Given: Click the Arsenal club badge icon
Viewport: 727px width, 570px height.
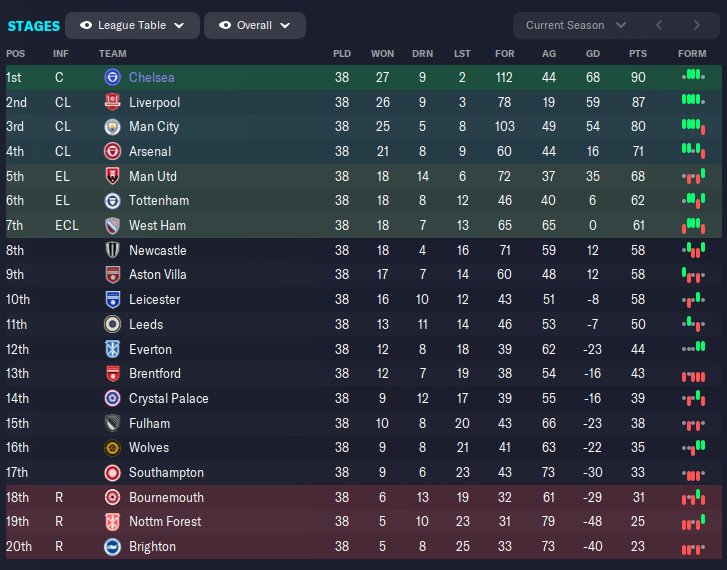Looking at the screenshot, I should [112, 152].
